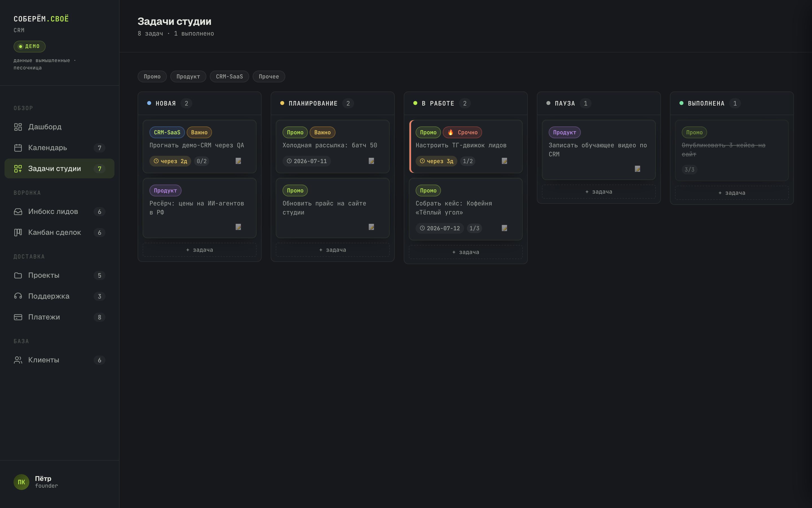Viewport: 812px width, 508px height.
Task: Open Инбокс лидов section
Action: tap(59, 212)
